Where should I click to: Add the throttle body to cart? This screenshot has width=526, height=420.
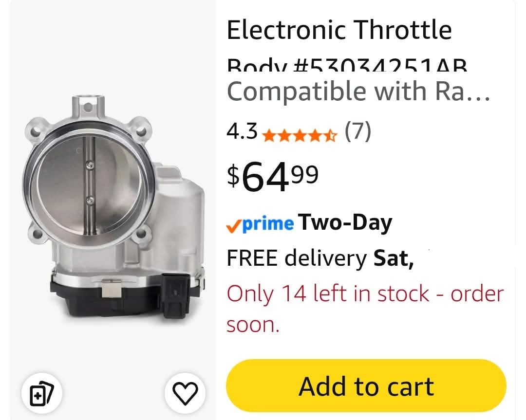366,386
